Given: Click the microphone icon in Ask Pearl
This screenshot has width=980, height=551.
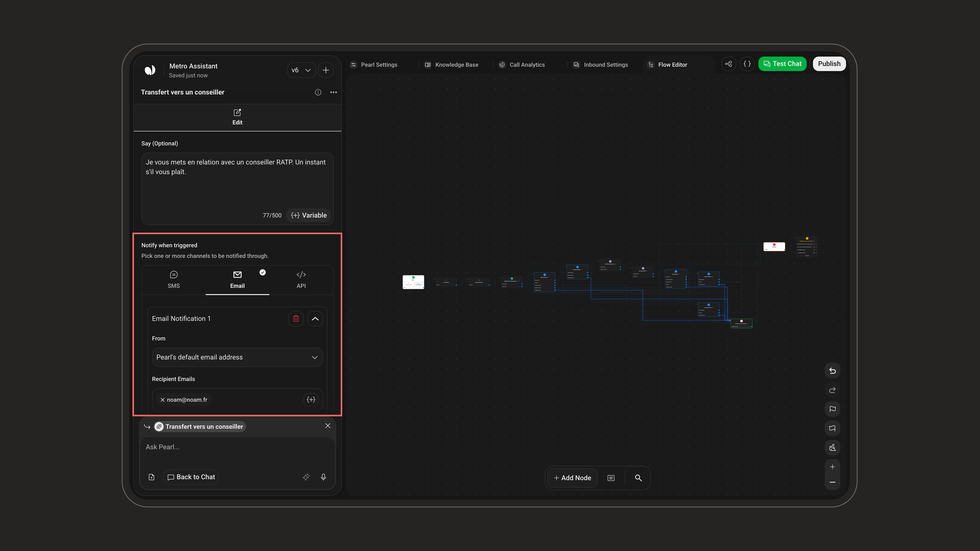Looking at the screenshot, I should [x=323, y=477].
